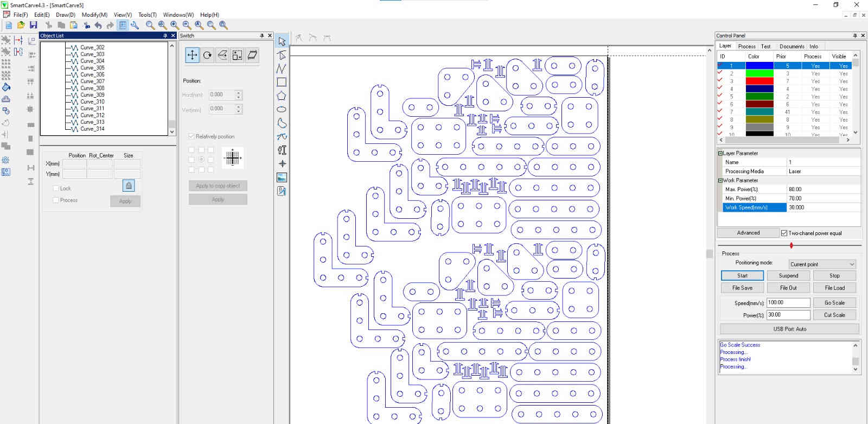Select the closed curve shape tool
This screenshot has width=868, height=424.
pos(282,123)
